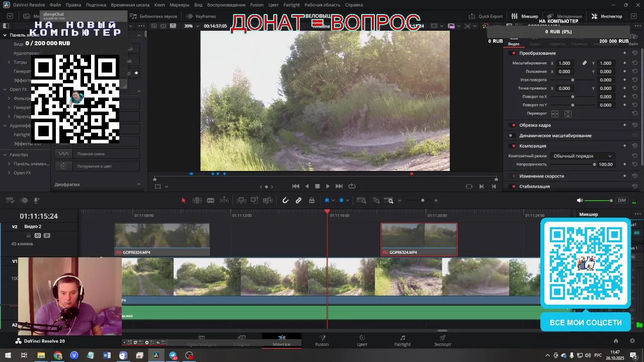Click the timeline zoom minus button
Image resolution: width=644 pixels, height=362 pixels.
coord(400,201)
